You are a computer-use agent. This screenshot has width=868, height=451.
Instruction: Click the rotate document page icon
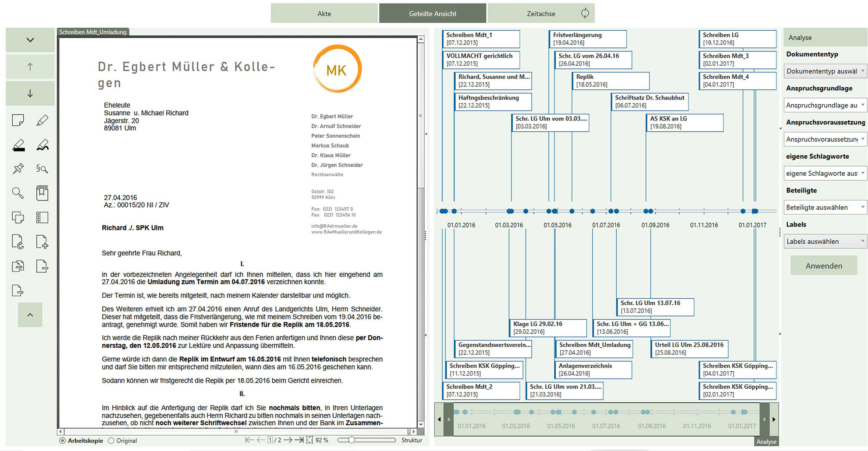coord(18,241)
